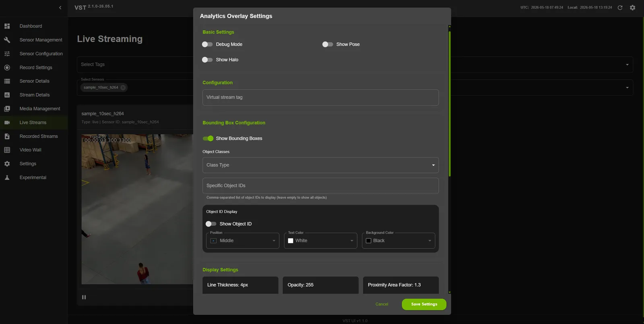The height and width of the screenshot is (324, 644).
Task: Enable the Show Pose toggle
Action: 328,44
